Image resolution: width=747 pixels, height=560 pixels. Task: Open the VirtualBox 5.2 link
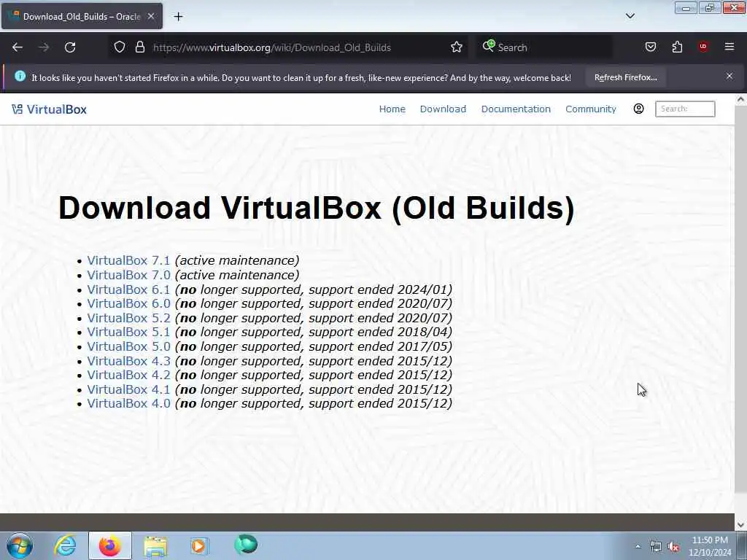(x=128, y=318)
